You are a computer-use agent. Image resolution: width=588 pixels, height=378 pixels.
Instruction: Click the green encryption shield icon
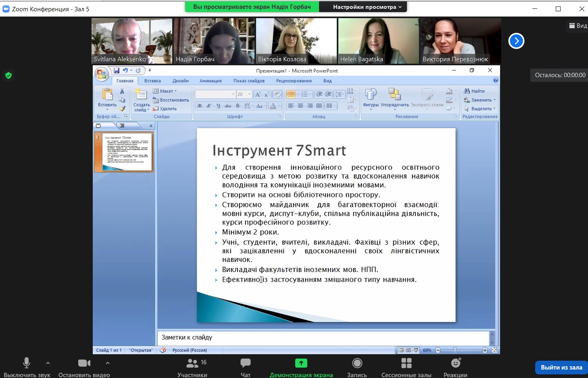[8, 75]
